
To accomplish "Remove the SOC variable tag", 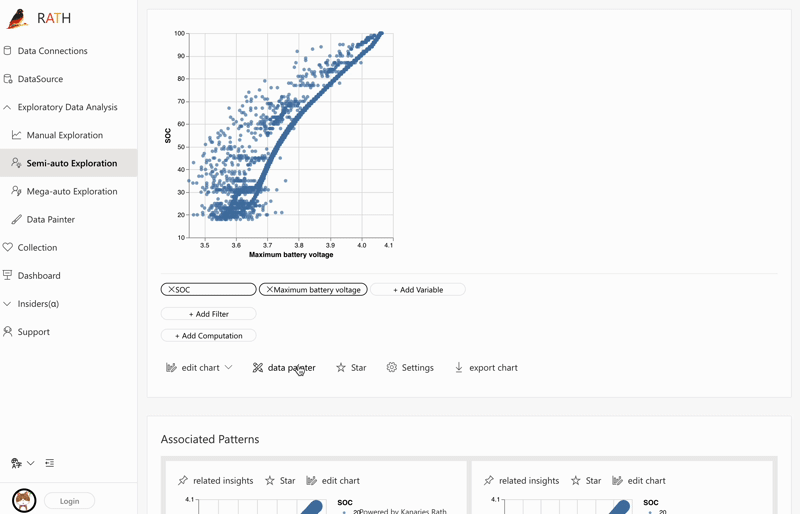I will [x=172, y=290].
